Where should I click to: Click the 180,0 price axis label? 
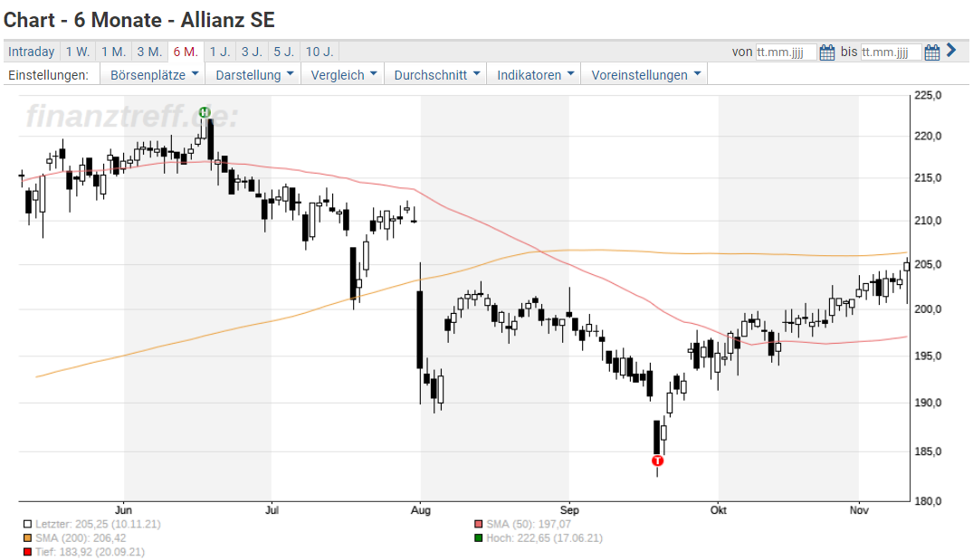928,501
